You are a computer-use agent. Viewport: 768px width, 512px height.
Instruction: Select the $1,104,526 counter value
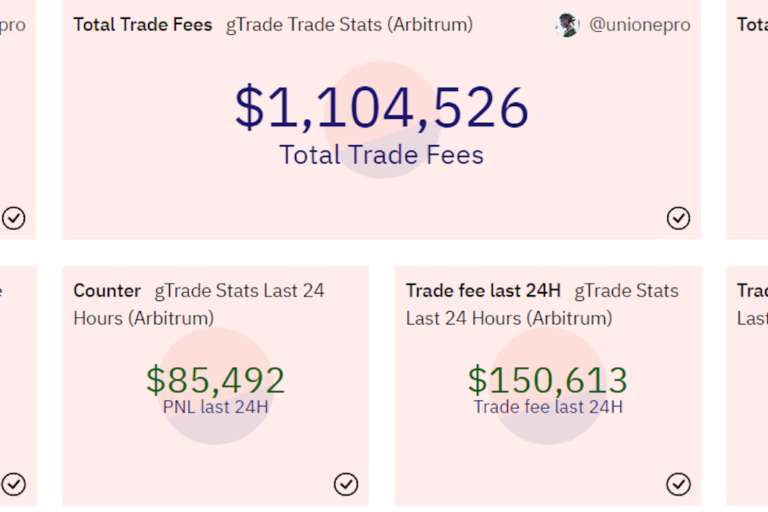pos(382,108)
